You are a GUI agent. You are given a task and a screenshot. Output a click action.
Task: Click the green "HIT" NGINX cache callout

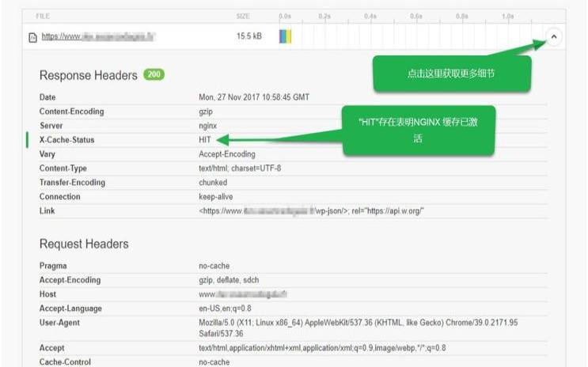pos(417,131)
